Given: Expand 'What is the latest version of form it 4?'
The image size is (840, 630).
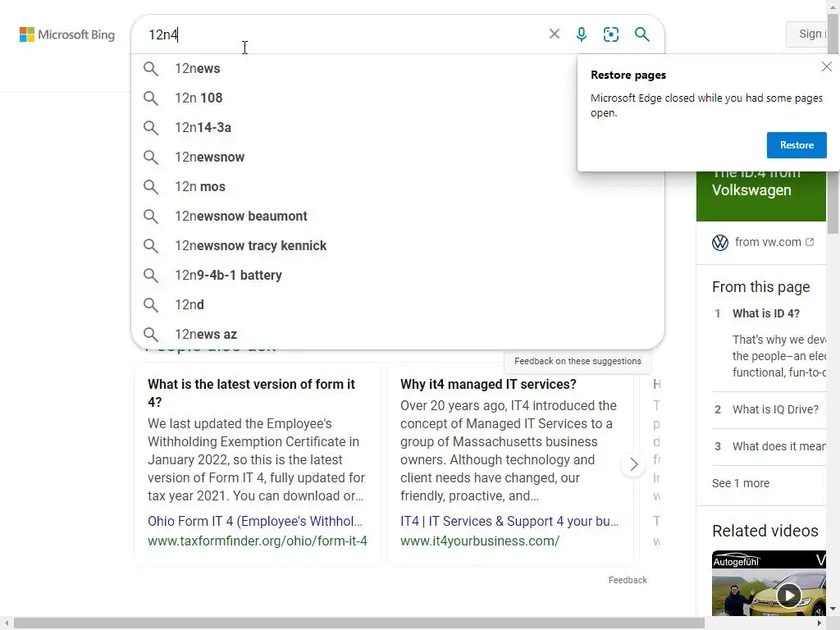Looking at the screenshot, I should [x=251, y=393].
